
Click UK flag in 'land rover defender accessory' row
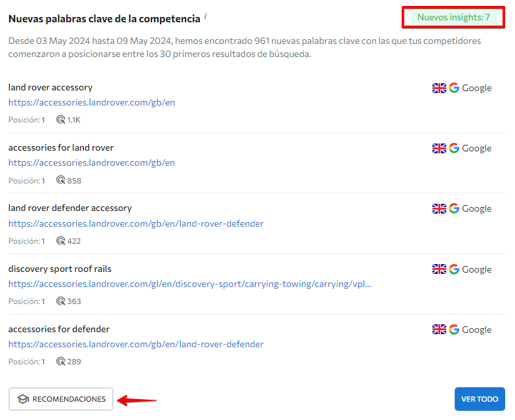(439, 208)
